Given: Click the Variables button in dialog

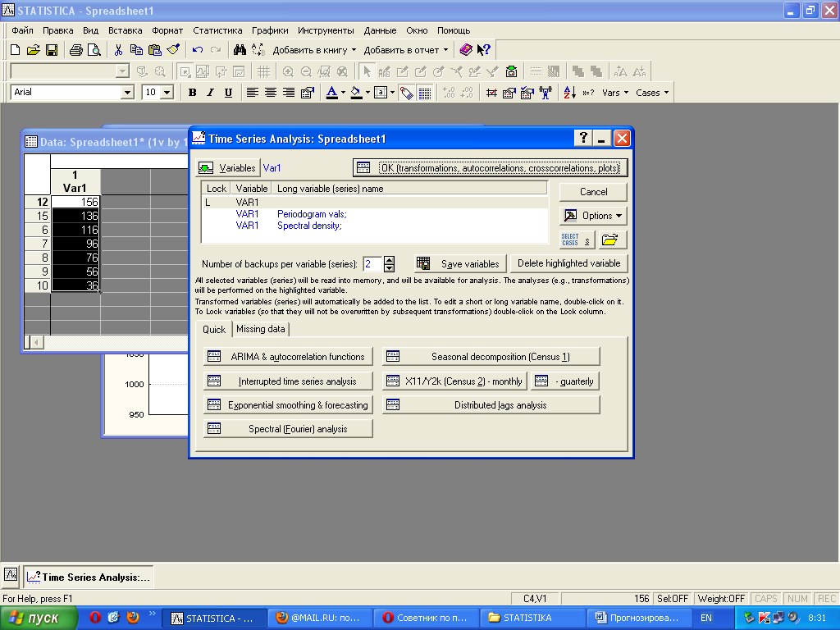Looking at the screenshot, I should point(228,168).
